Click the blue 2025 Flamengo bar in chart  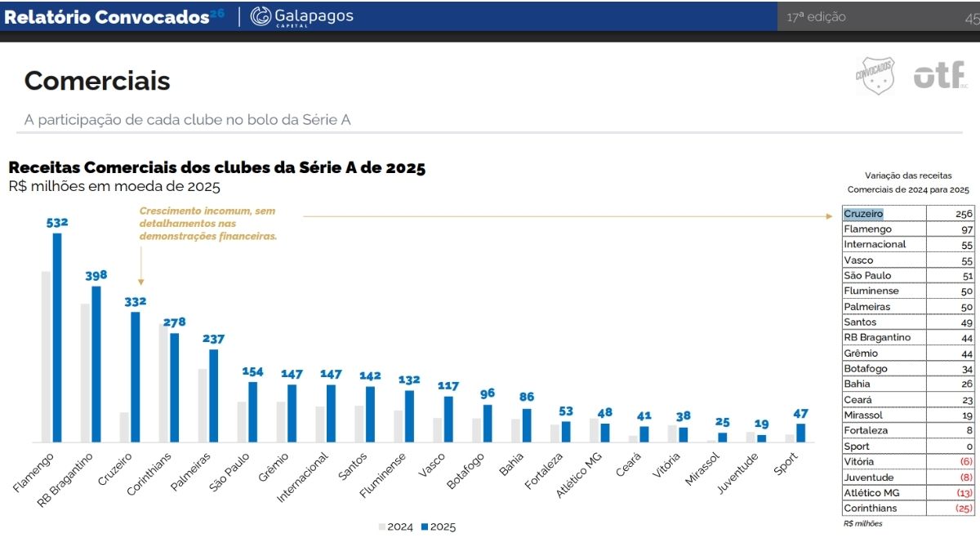[x=57, y=338]
